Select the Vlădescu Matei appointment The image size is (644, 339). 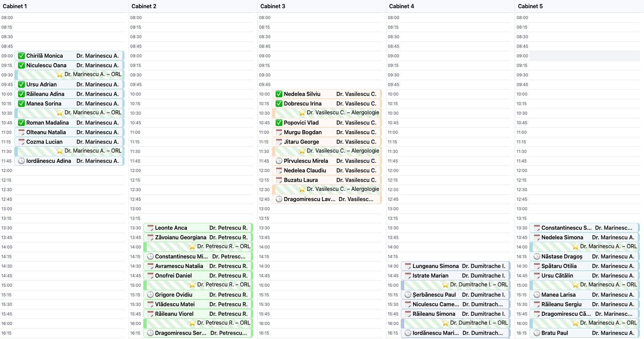click(198, 304)
